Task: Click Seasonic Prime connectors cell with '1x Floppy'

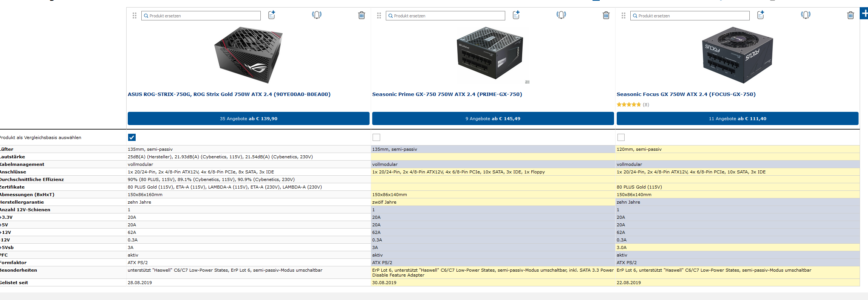Action: [493, 172]
